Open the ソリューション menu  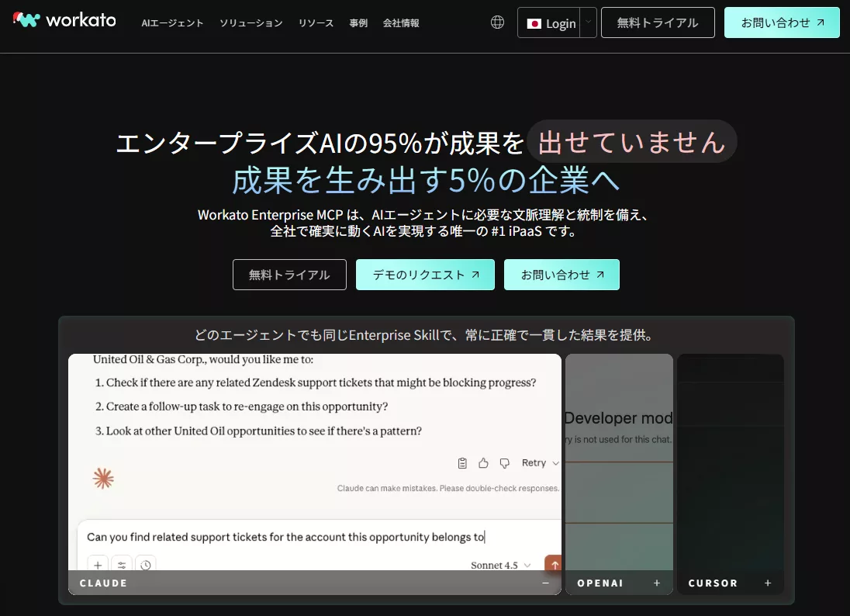[251, 23]
